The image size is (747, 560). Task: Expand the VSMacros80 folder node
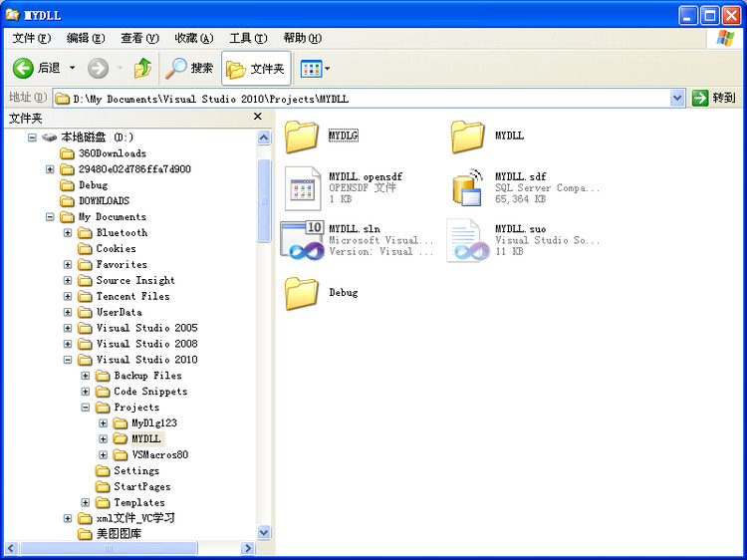point(103,454)
